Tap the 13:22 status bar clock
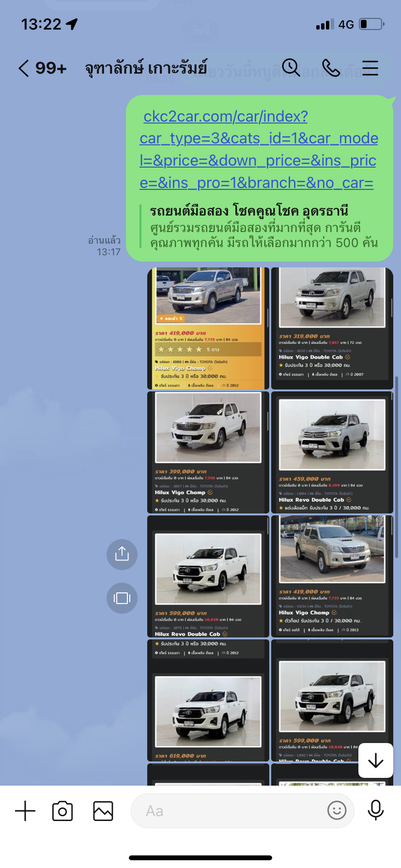 [x=41, y=24]
